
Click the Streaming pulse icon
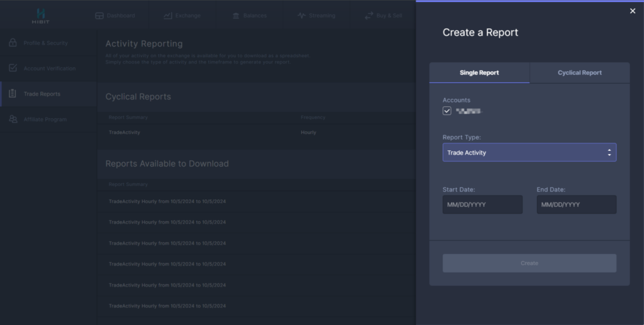click(x=301, y=16)
